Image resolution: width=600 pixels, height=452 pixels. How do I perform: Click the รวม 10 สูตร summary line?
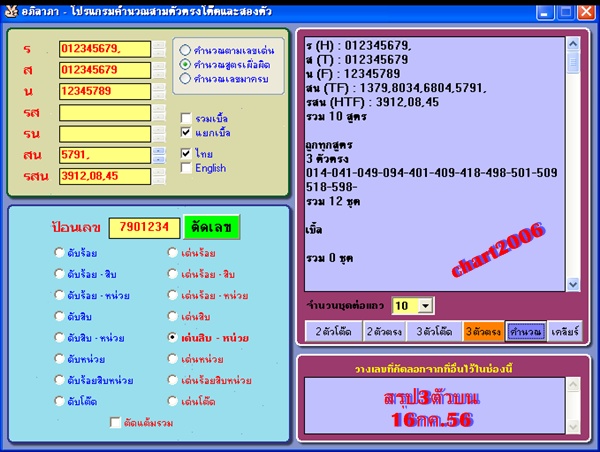pyautogui.click(x=336, y=117)
